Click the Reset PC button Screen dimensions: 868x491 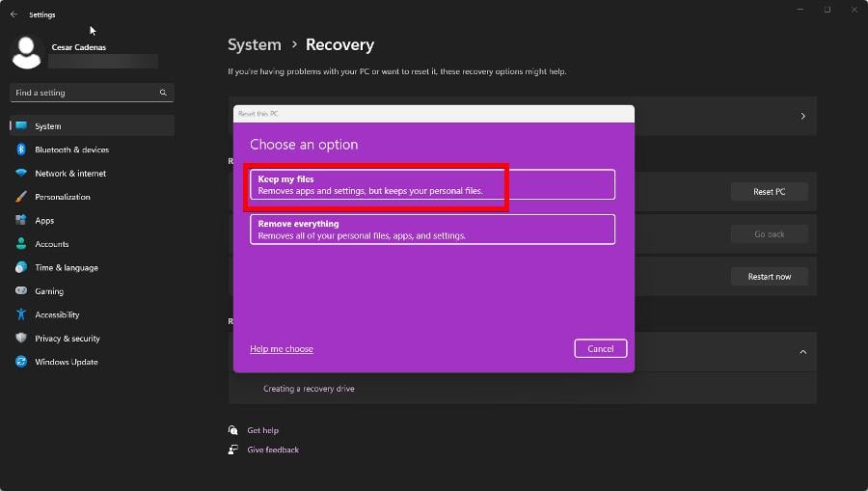(769, 192)
